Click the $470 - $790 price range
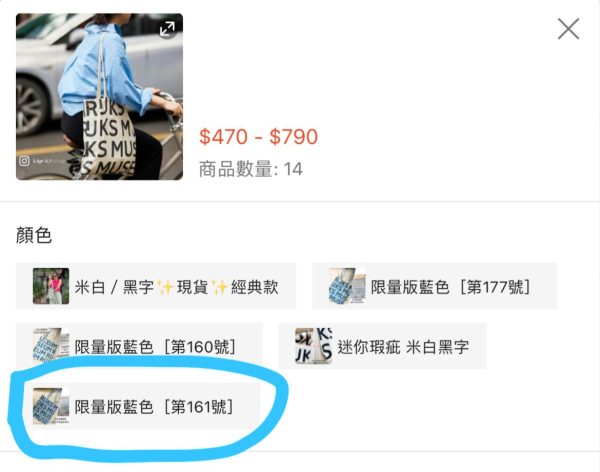600x472 pixels. point(258,137)
